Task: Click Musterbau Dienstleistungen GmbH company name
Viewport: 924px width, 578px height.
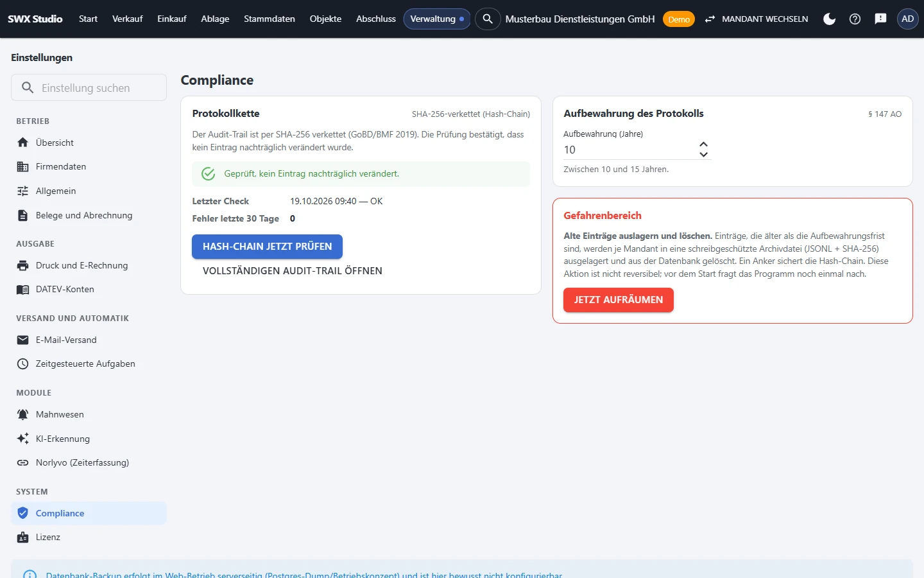Action: click(x=580, y=19)
